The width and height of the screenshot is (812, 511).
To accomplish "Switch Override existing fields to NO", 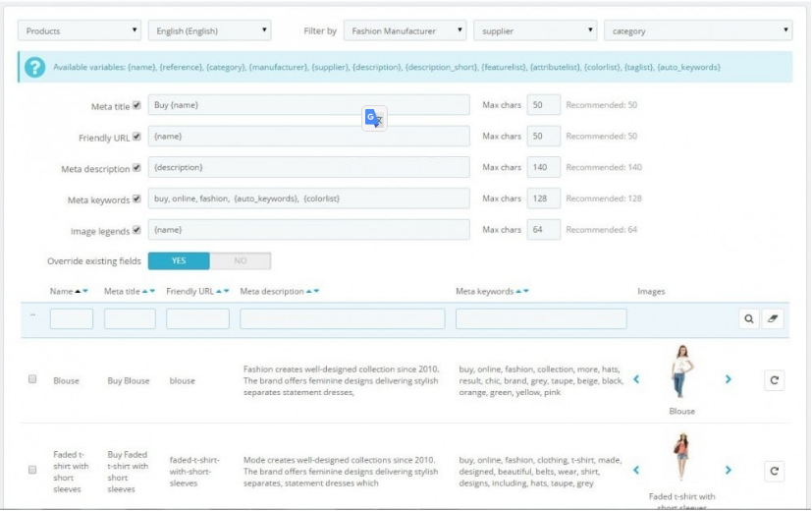I will click(240, 261).
